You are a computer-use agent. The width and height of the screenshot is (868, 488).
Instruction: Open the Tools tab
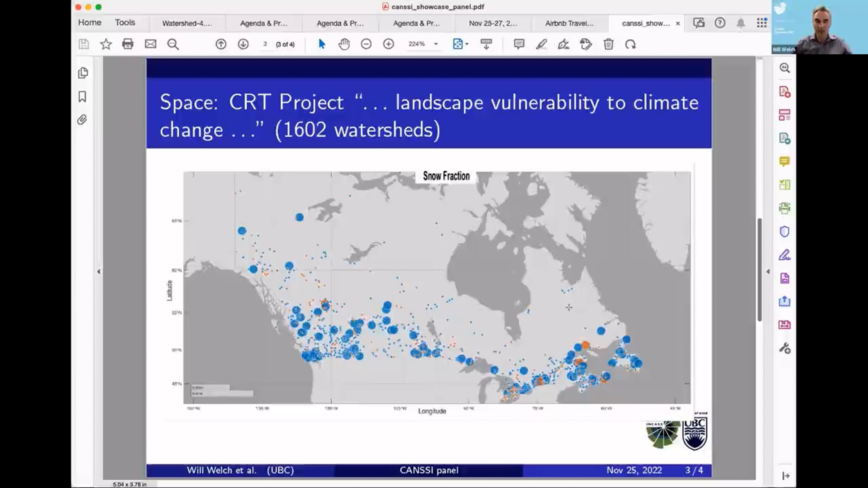tap(125, 22)
